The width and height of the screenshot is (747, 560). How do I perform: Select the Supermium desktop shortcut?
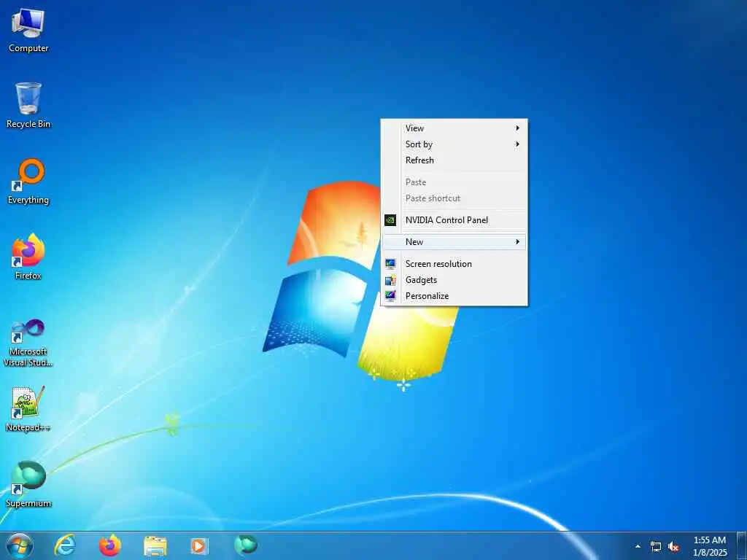pos(28,484)
